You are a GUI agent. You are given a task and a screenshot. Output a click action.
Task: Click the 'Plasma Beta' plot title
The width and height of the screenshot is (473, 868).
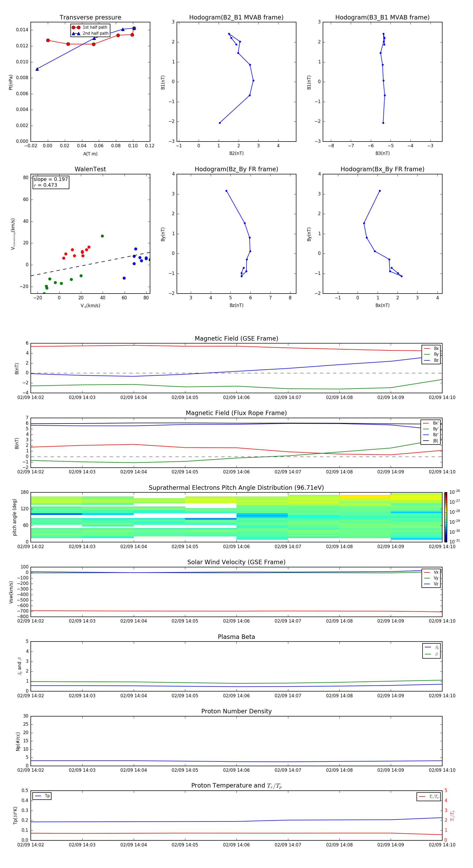(236, 637)
